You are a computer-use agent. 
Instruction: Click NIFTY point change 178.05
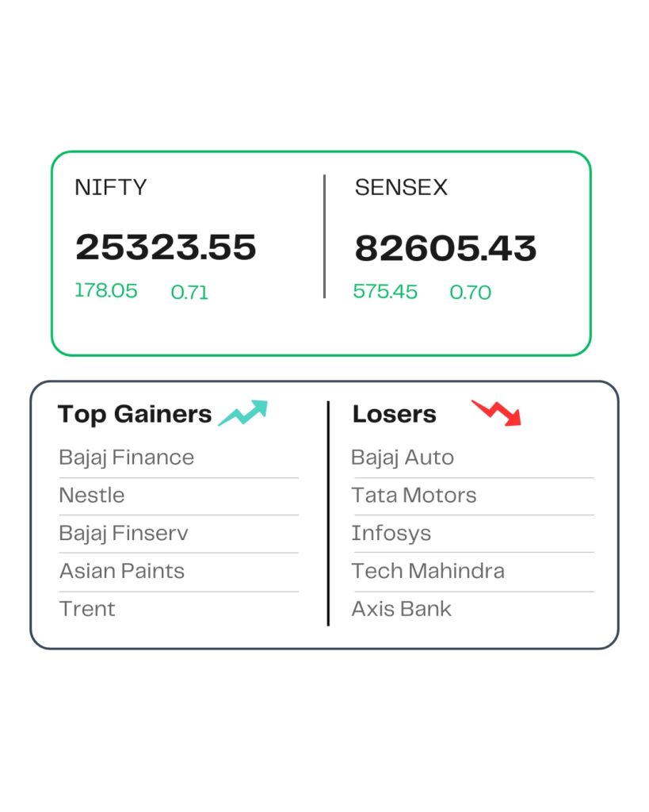(106, 291)
